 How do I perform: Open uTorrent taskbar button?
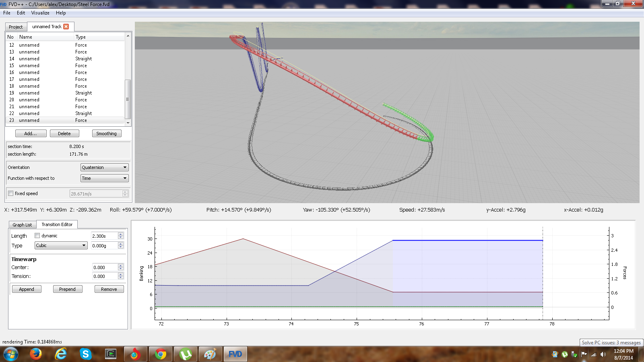(x=186, y=354)
